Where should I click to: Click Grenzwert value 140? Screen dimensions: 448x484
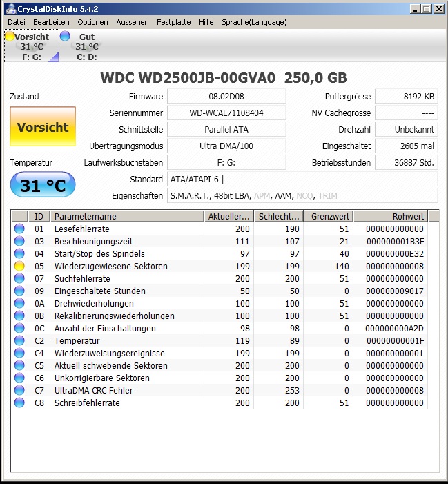click(342, 266)
